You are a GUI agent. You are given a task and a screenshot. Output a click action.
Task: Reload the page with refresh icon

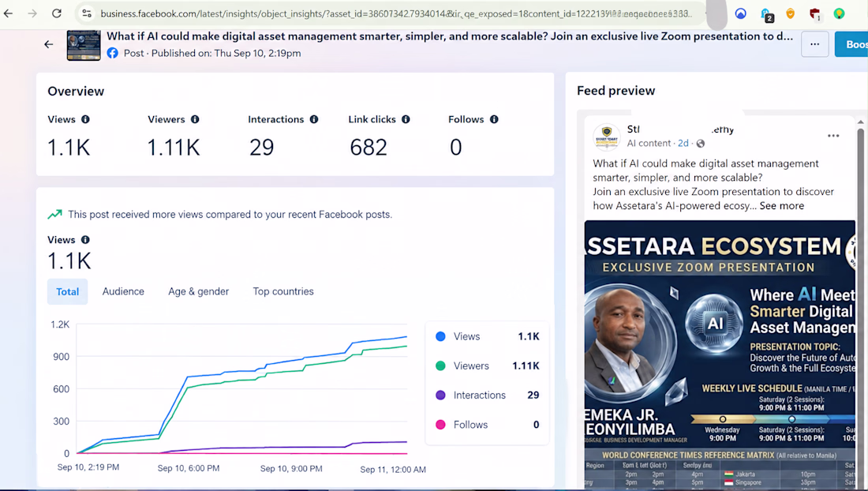(x=57, y=13)
